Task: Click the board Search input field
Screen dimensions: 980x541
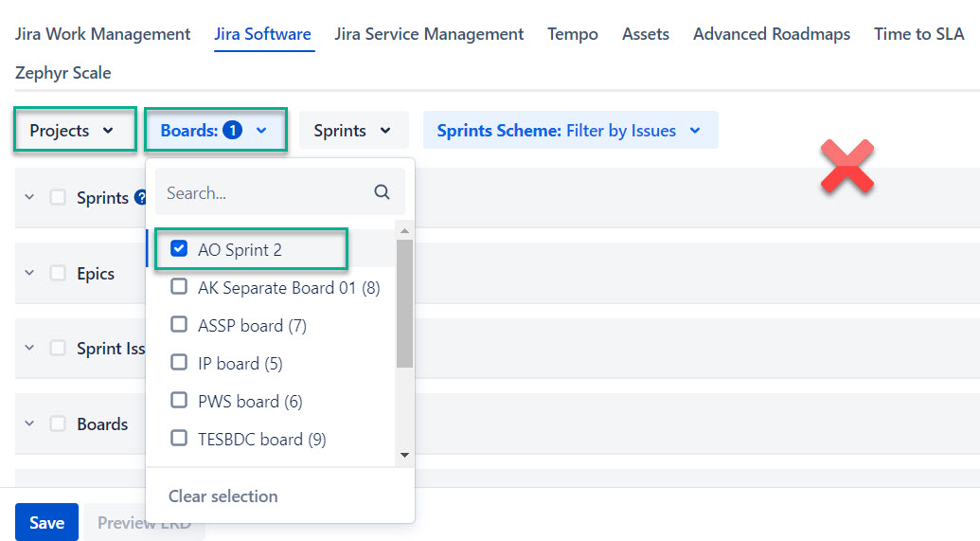Action: point(265,192)
